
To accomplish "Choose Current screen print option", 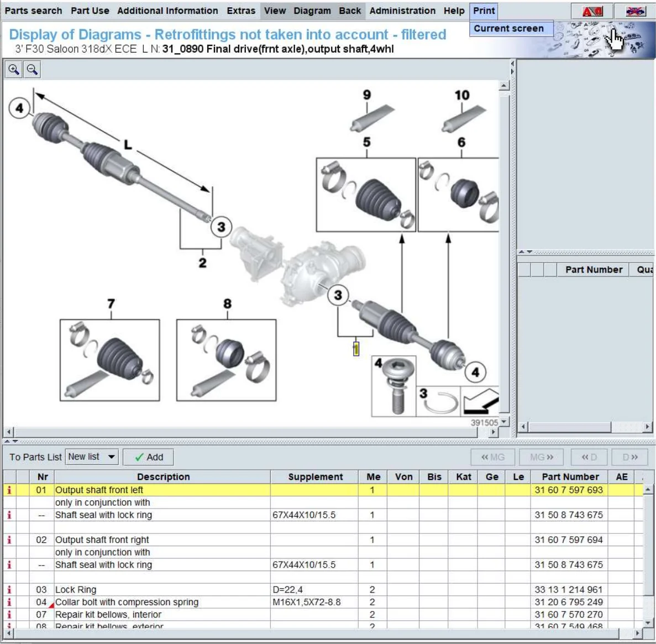I will pos(511,28).
